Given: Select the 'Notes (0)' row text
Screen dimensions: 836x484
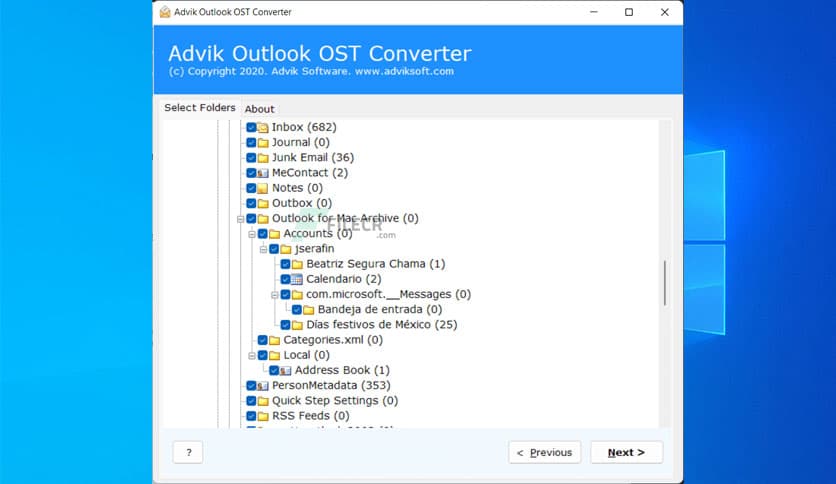Looking at the screenshot, I should pyautogui.click(x=298, y=188).
